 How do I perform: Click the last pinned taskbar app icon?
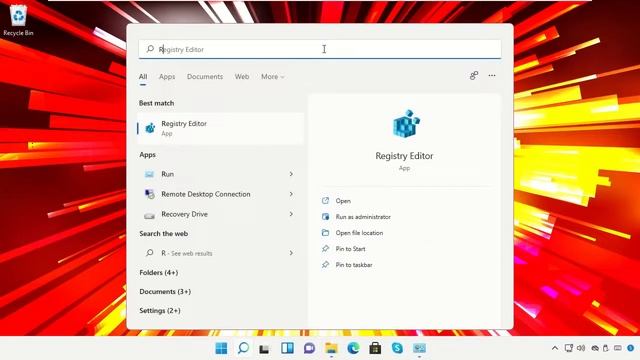(419, 348)
